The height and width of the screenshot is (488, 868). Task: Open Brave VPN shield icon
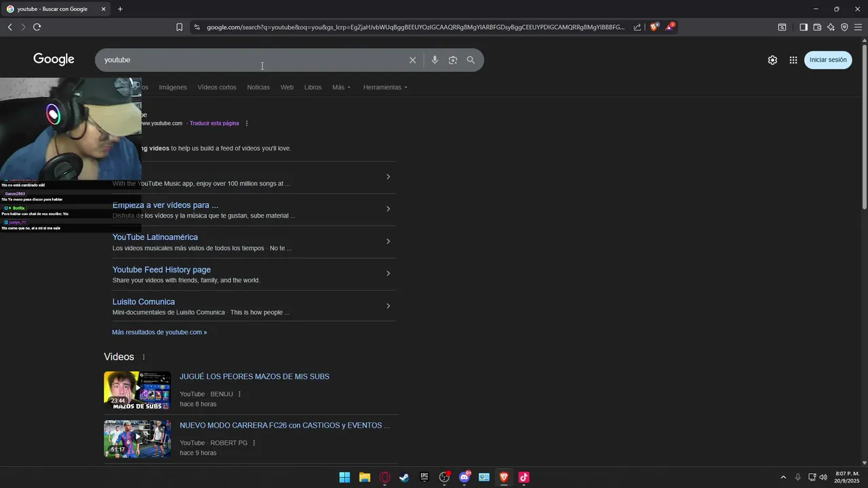pos(844,27)
